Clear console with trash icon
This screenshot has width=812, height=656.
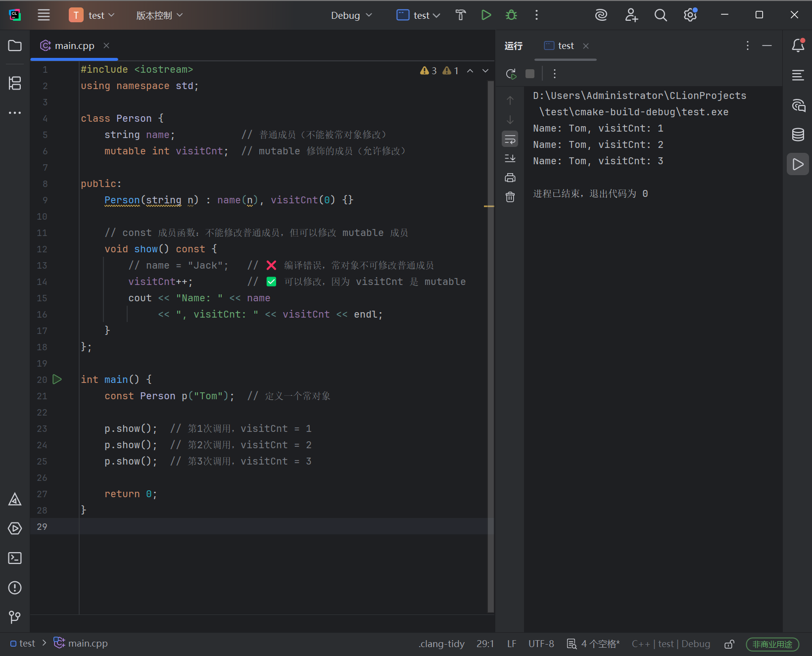pyautogui.click(x=510, y=197)
